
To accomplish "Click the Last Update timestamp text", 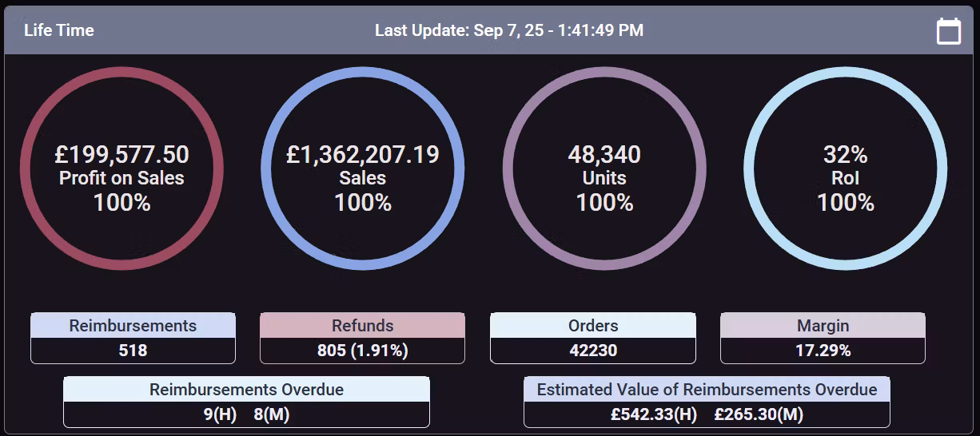I will coord(509,30).
